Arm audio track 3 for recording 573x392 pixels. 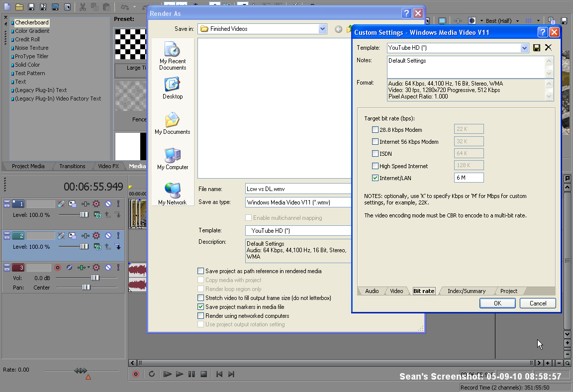pos(58,268)
